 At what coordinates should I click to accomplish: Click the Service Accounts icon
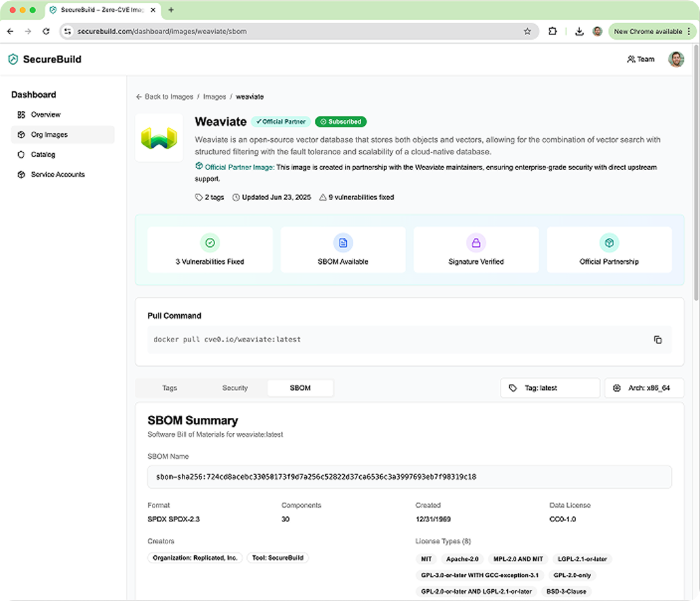[21, 174]
